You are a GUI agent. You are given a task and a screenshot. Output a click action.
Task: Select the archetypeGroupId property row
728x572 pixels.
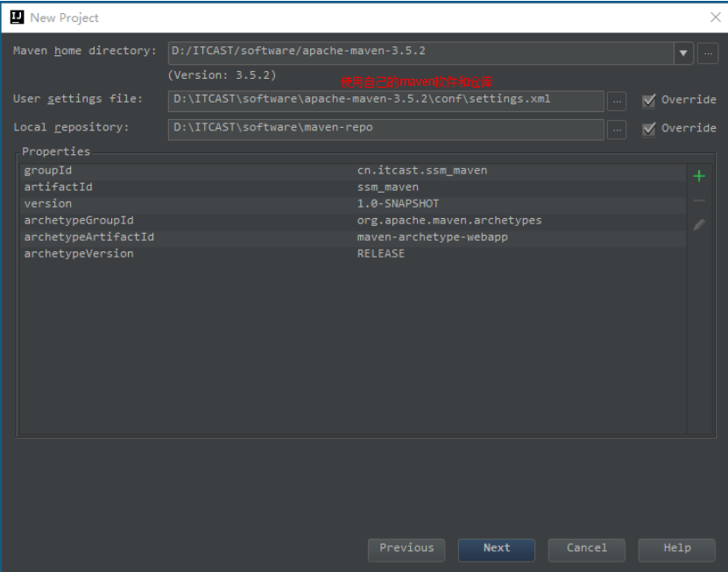[x=353, y=221]
